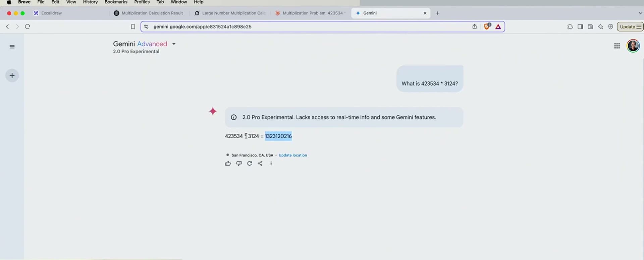Open the Apple menu
The image size is (644, 260).
[9, 2]
